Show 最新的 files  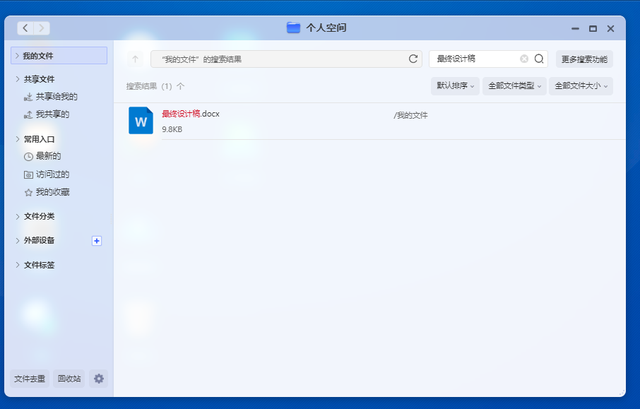(48, 156)
